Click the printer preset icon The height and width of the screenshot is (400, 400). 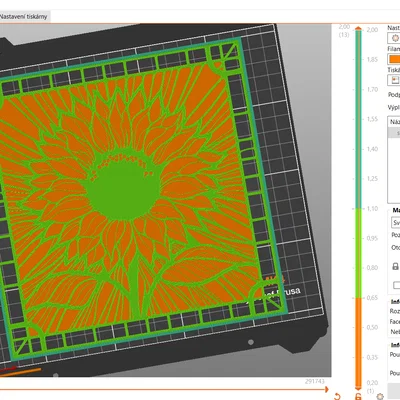point(394,80)
